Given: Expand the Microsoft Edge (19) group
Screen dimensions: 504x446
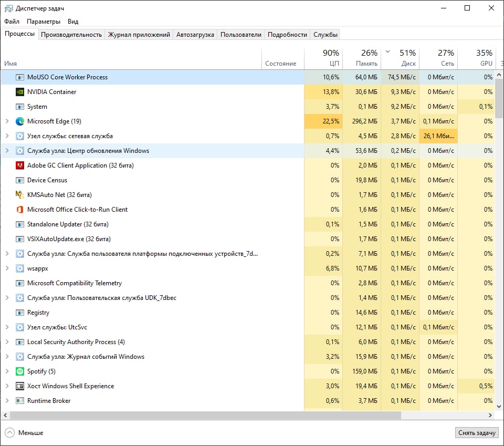Looking at the screenshot, I should click(7, 121).
